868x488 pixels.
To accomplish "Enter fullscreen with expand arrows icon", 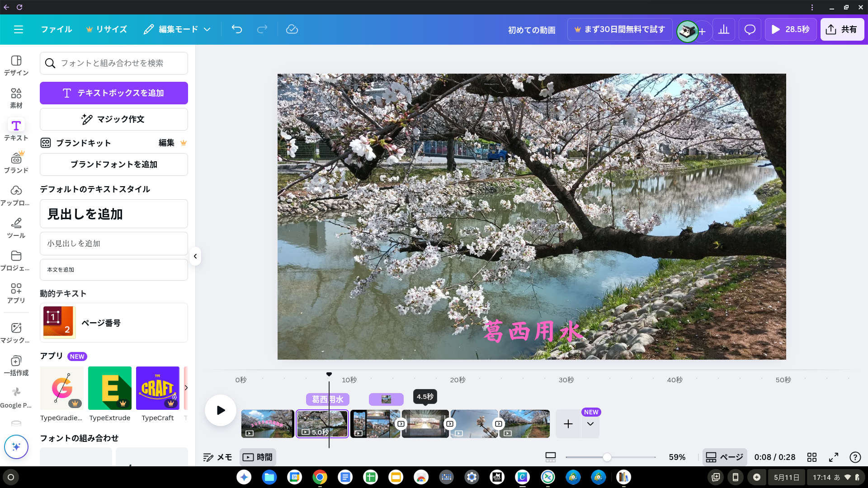I will tap(834, 457).
